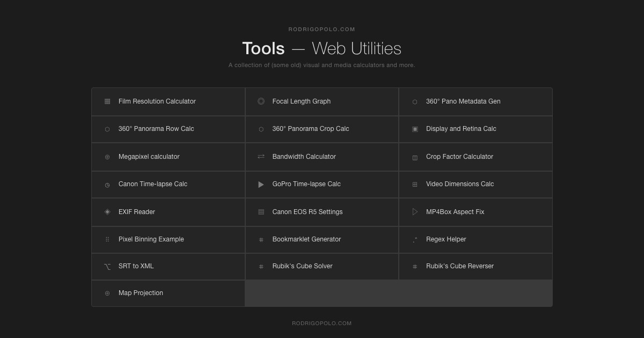Click the hash icon beside Bookmarklet Generator
This screenshot has width=644, height=338.
(261, 240)
